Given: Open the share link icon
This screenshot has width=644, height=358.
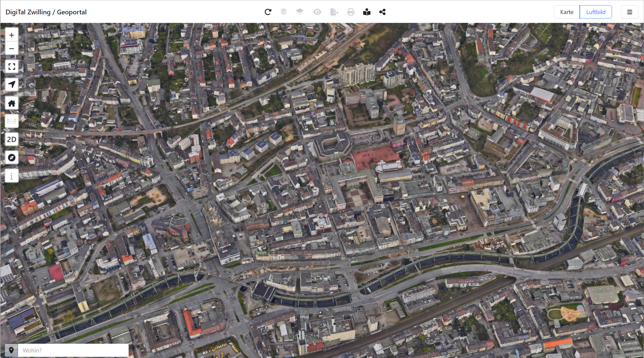Looking at the screenshot, I should pos(382,12).
